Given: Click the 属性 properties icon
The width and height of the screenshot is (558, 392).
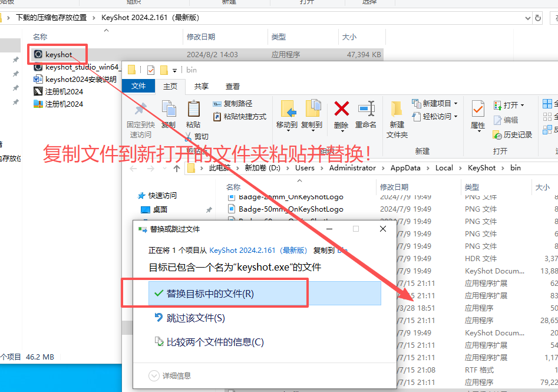Looking at the screenshot, I should click(x=478, y=109).
